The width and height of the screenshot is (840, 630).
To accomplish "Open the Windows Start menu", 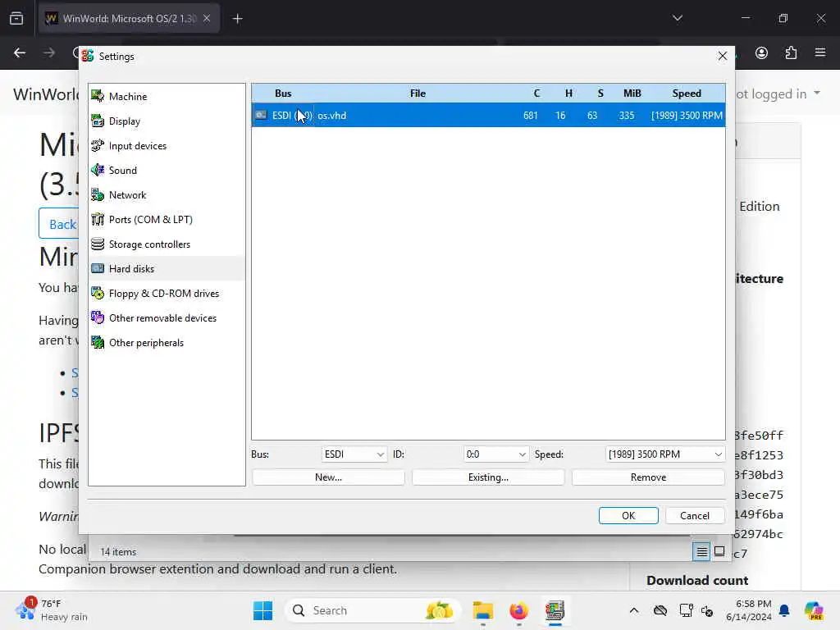I will click(262, 610).
